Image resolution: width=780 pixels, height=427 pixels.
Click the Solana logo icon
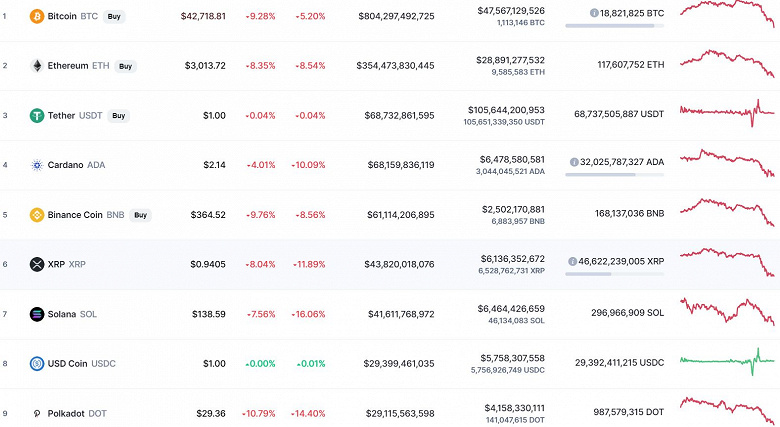coord(37,314)
